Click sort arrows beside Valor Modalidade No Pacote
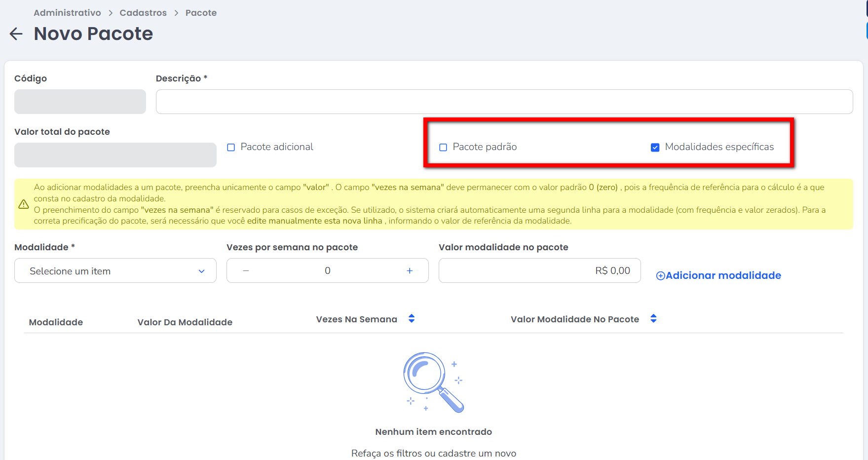 click(x=653, y=319)
